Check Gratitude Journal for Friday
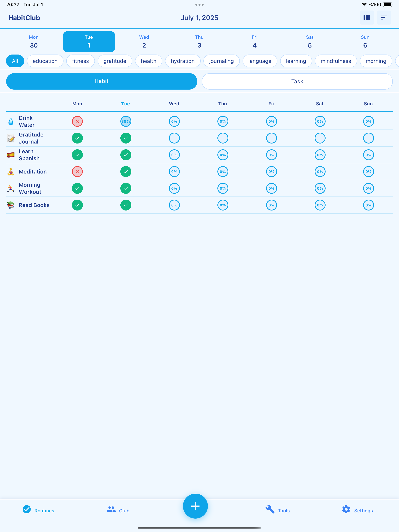 tap(271, 138)
